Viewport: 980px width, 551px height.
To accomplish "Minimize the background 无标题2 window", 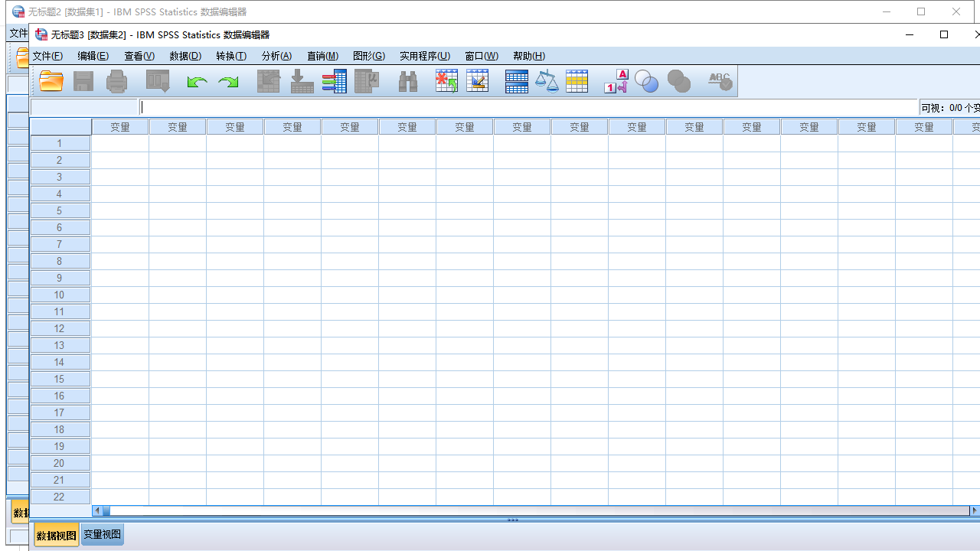I will [x=887, y=11].
